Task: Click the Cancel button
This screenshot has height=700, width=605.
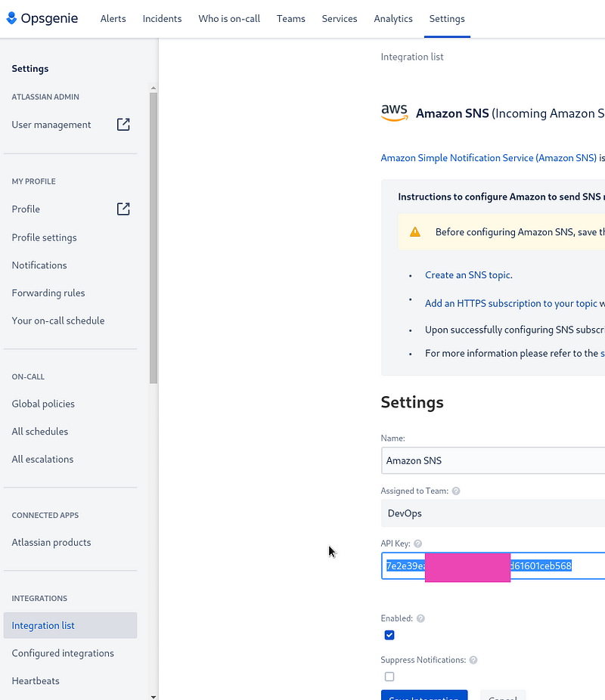Action: [503, 695]
